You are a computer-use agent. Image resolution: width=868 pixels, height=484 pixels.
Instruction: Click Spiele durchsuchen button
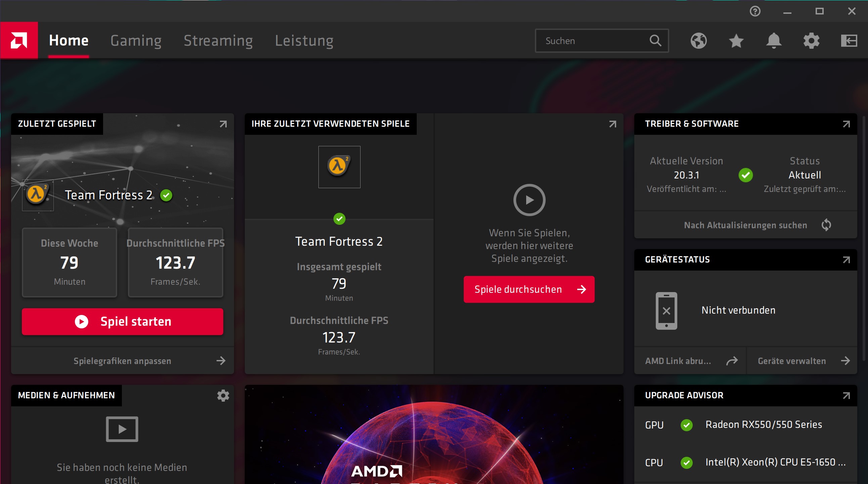tap(529, 289)
